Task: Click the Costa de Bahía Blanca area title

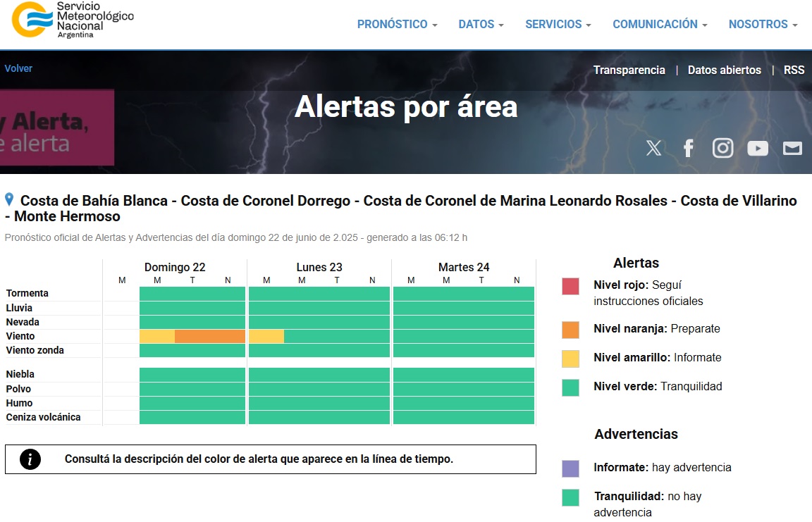Action: (401, 208)
